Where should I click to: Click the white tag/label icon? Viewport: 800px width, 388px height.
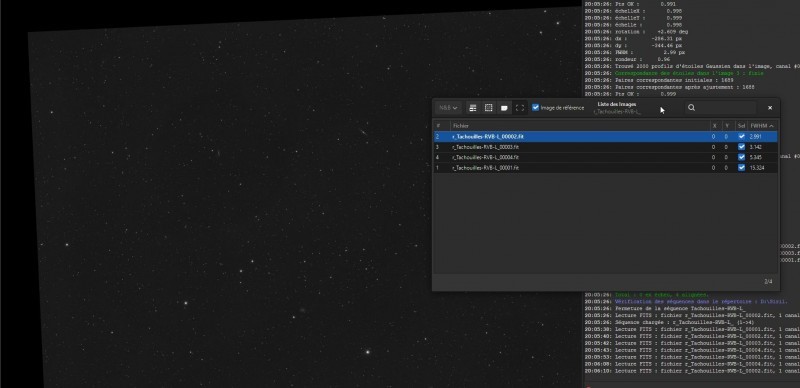[504, 108]
